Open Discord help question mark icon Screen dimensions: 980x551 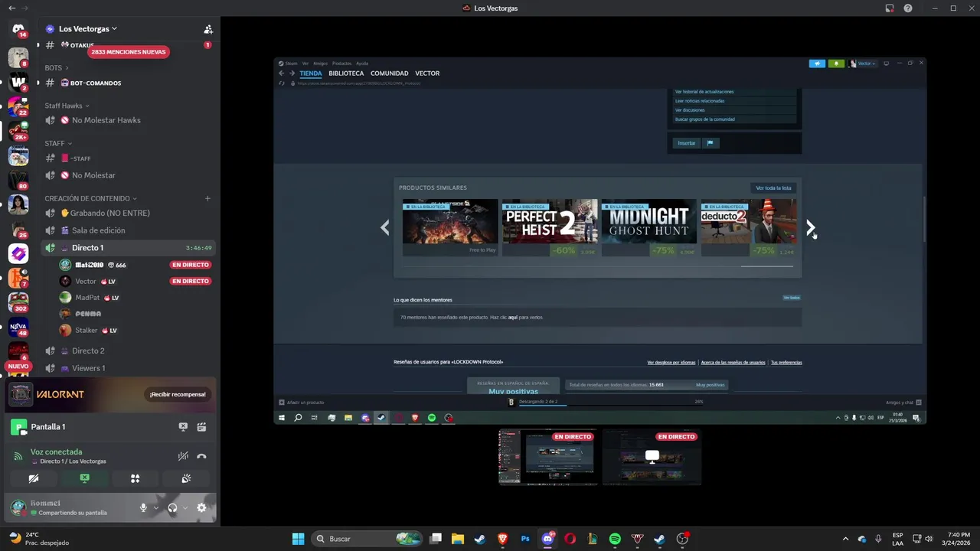point(908,8)
